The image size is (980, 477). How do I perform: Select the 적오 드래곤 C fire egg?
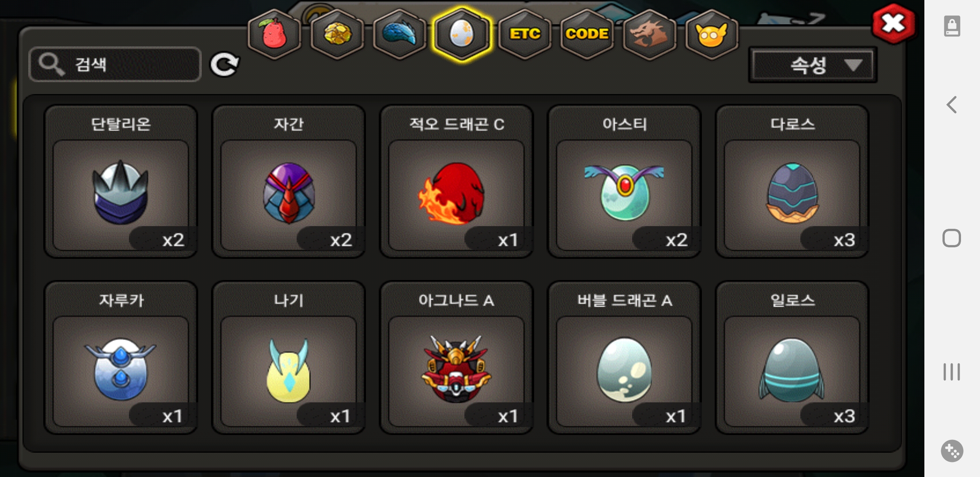click(456, 181)
